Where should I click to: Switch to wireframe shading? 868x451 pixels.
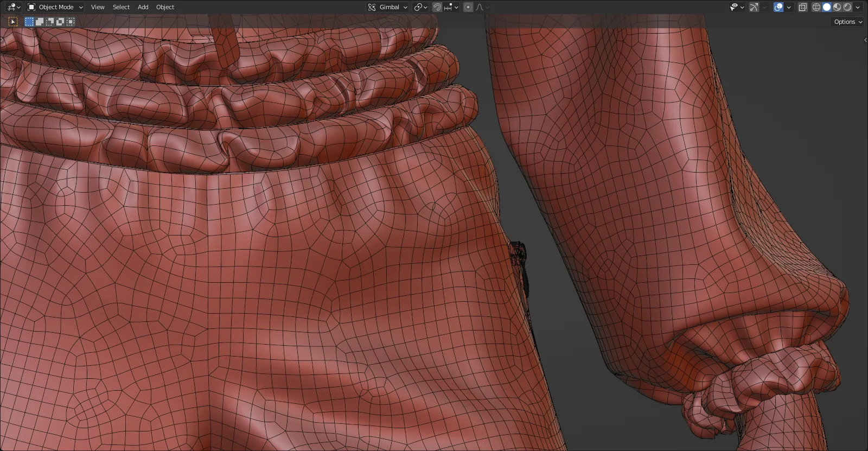[x=816, y=7]
